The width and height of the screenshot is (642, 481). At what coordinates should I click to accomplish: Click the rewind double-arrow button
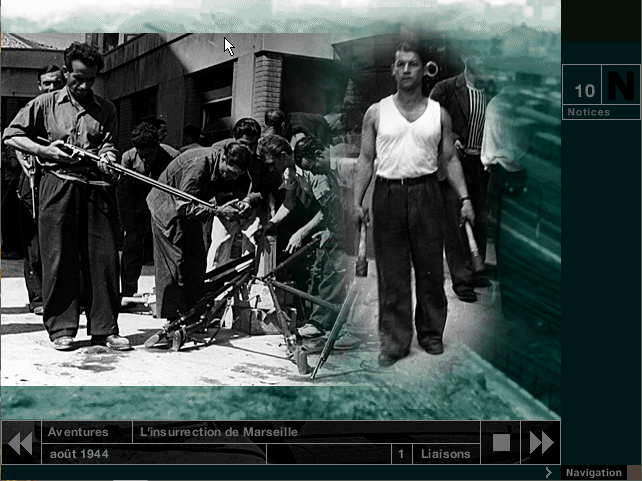pos(19,442)
